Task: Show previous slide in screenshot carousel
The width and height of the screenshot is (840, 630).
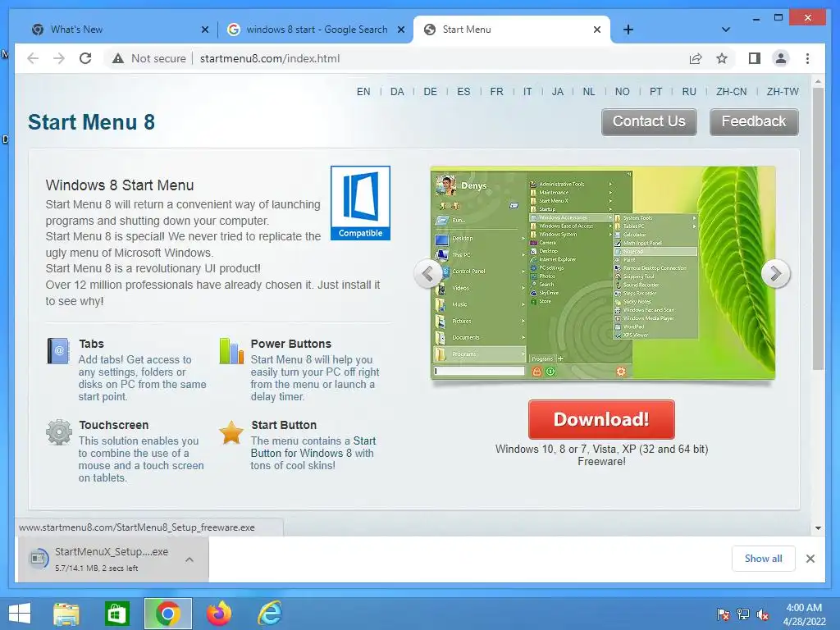Action: [427, 274]
